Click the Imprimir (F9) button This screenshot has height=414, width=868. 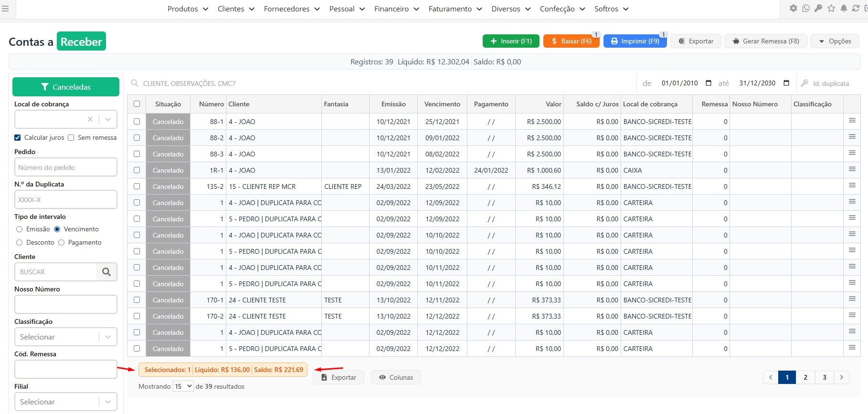[635, 41]
